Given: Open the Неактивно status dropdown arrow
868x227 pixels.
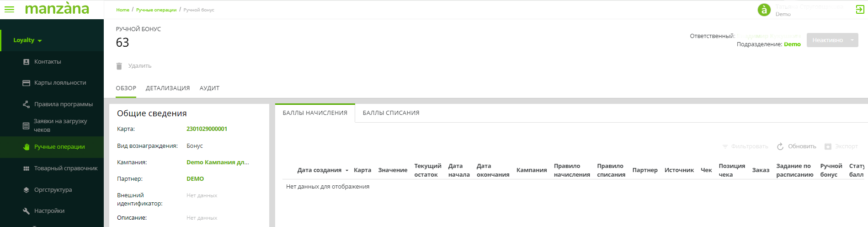Looking at the screenshot, I should click(852, 40).
